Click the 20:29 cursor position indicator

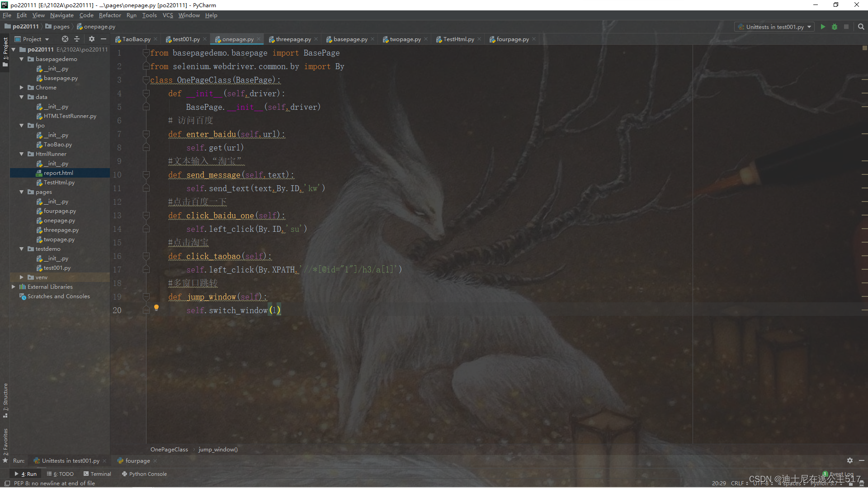click(719, 483)
